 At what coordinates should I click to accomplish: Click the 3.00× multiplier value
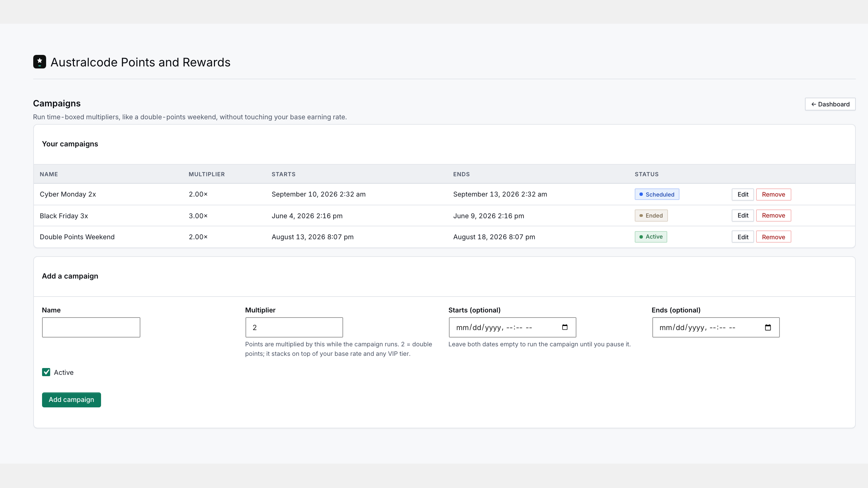[x=198, y=216]
